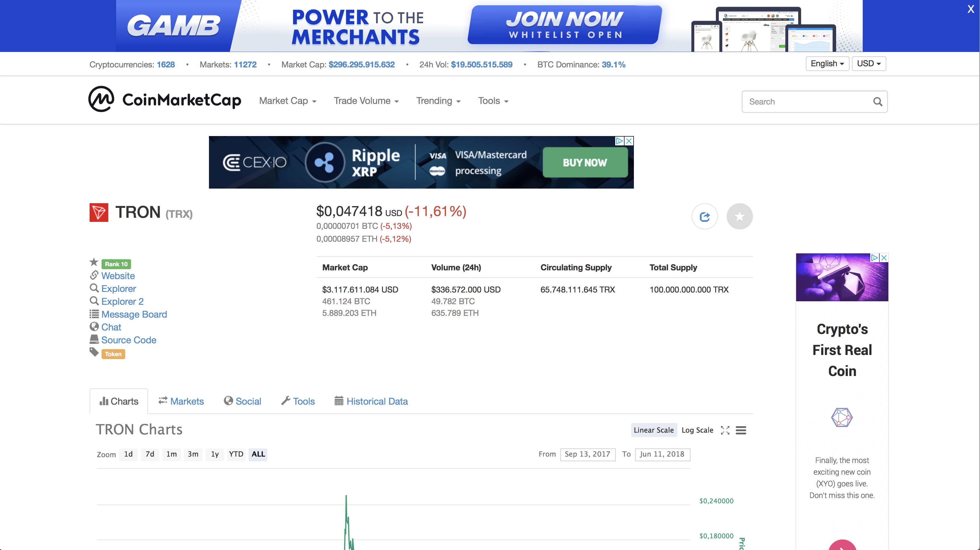
Task: Select Linear Scale for the chart
Action: (x=654, y=430)
